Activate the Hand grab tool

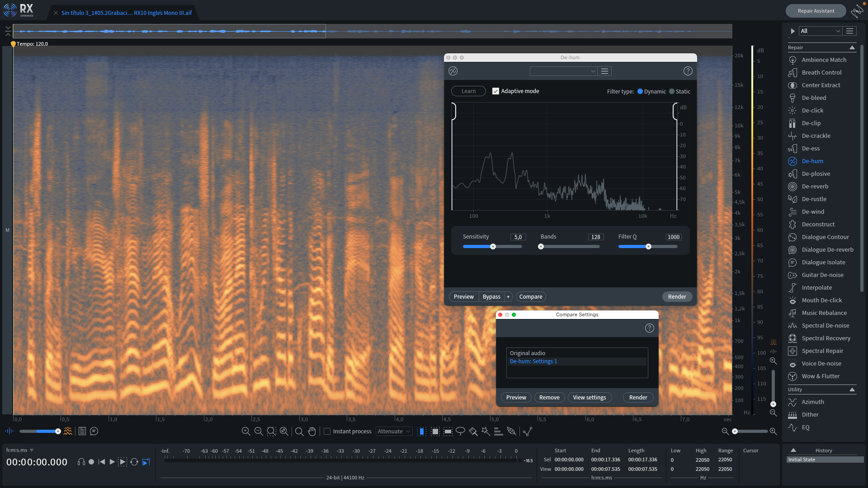point(312,432)
